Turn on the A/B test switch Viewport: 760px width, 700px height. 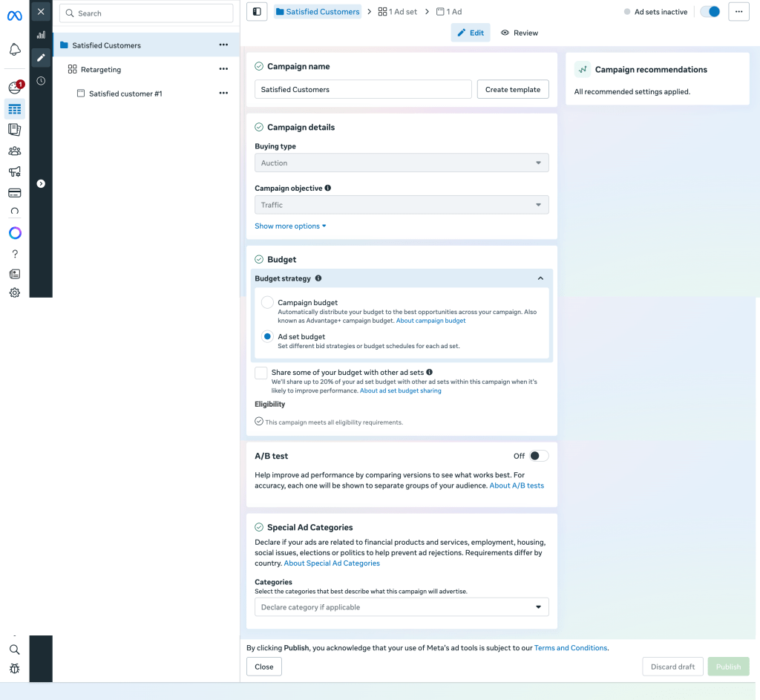[x=539, y=456]
